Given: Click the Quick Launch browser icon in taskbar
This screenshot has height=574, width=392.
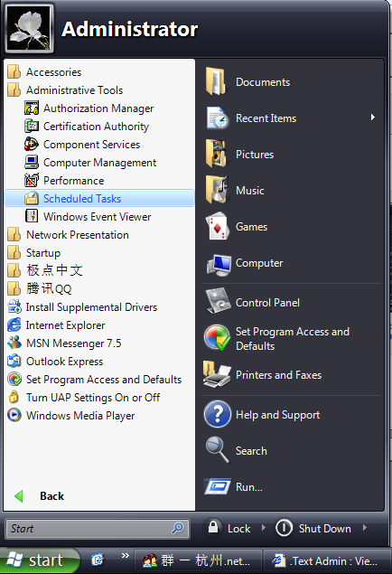Looking at the screenshot, I should pos(98,560).
